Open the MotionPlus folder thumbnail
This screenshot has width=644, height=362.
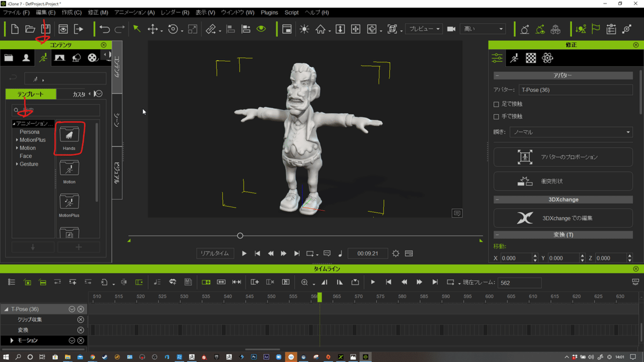[69, 205]
